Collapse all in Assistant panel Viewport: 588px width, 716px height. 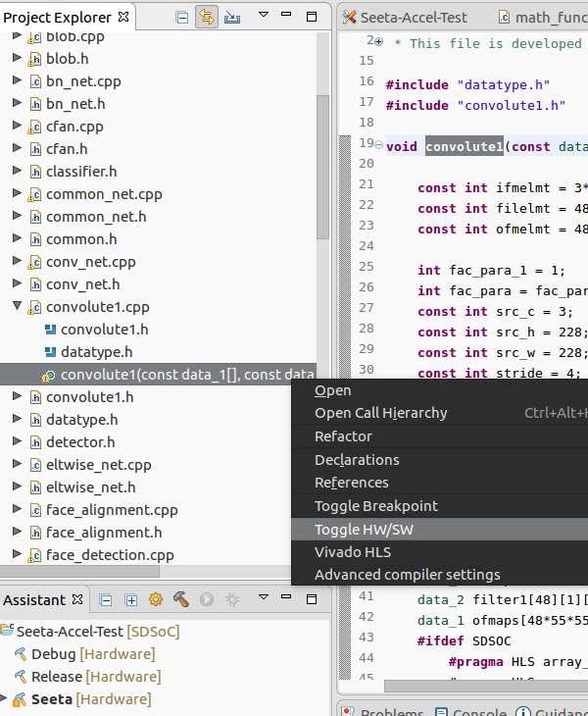tap(106, 599)
